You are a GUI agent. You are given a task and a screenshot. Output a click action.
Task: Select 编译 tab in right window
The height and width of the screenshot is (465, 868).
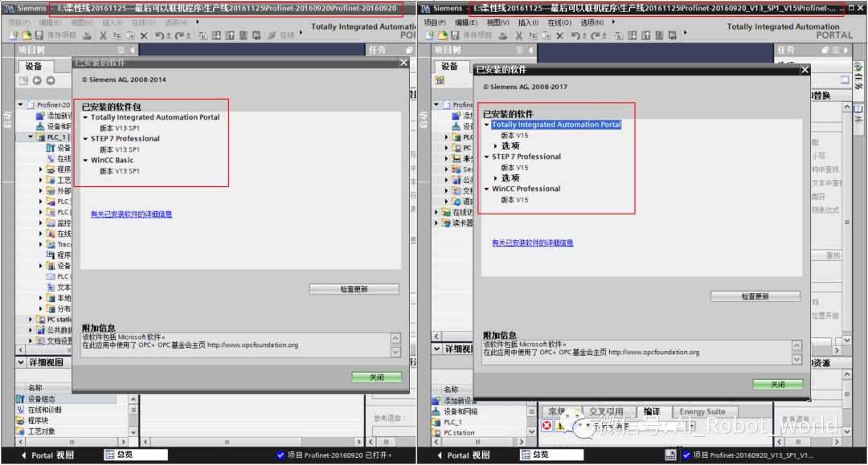pyautogui.click(x=652, y=412)
